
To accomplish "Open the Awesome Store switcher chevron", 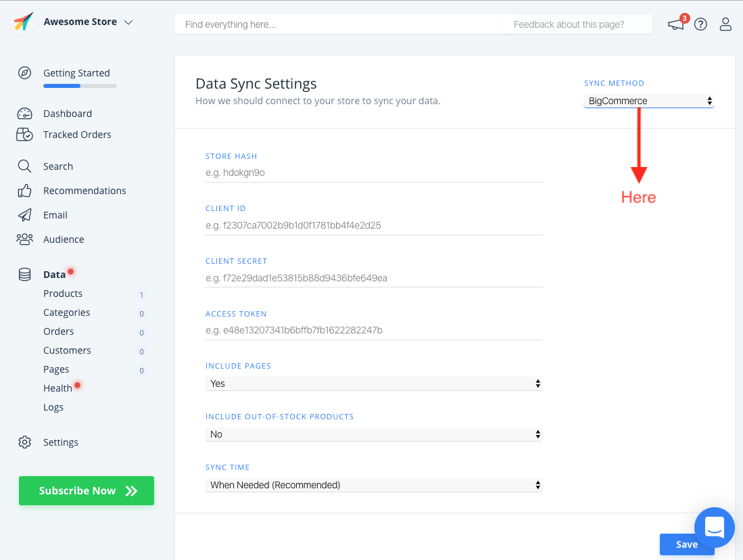I will (x=128, y=22).
